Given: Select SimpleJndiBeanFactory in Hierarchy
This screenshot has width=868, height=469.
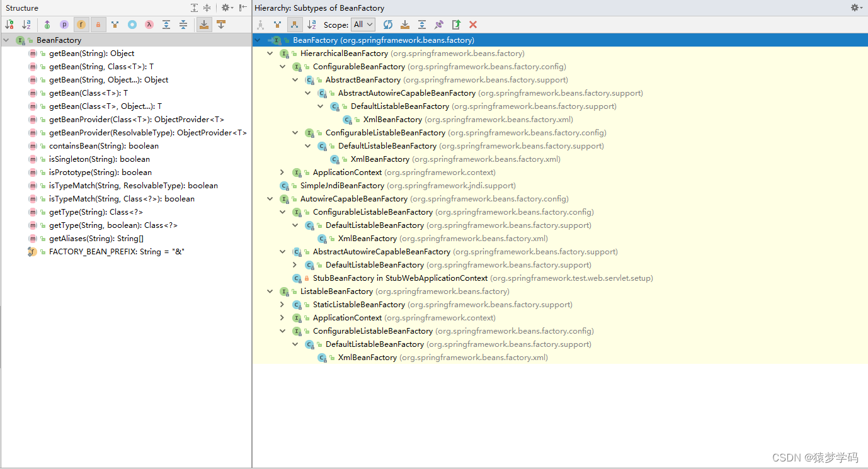Looking at the screenshot, I should (x=342, y=186).
